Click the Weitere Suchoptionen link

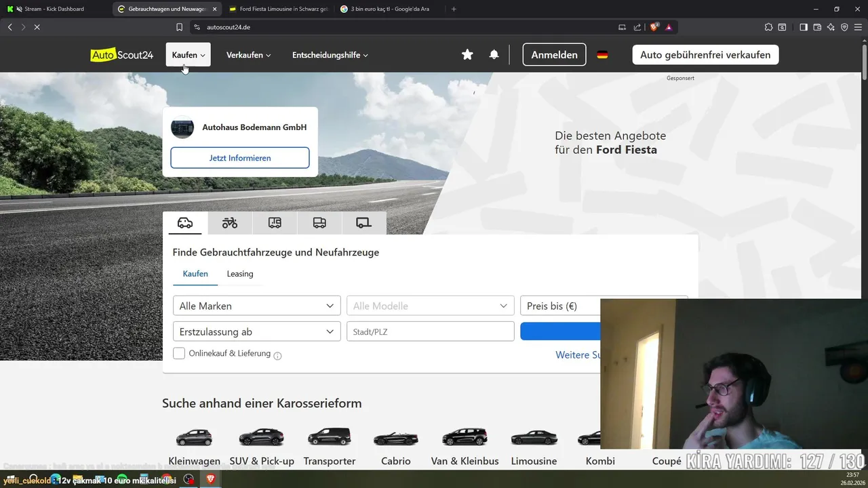pyautogui.click(x=578, y=354)
